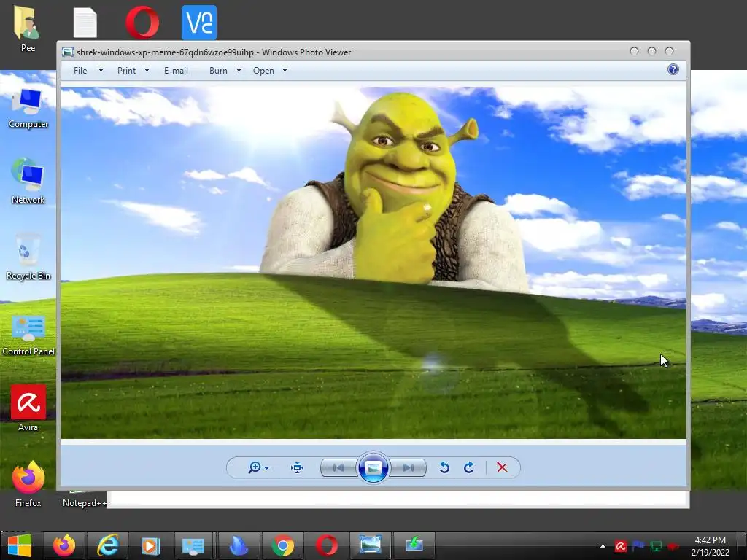Select the Firefox desktop icon
The width and height of the screenshot is (747, 560).
click(x=28, y=484)
